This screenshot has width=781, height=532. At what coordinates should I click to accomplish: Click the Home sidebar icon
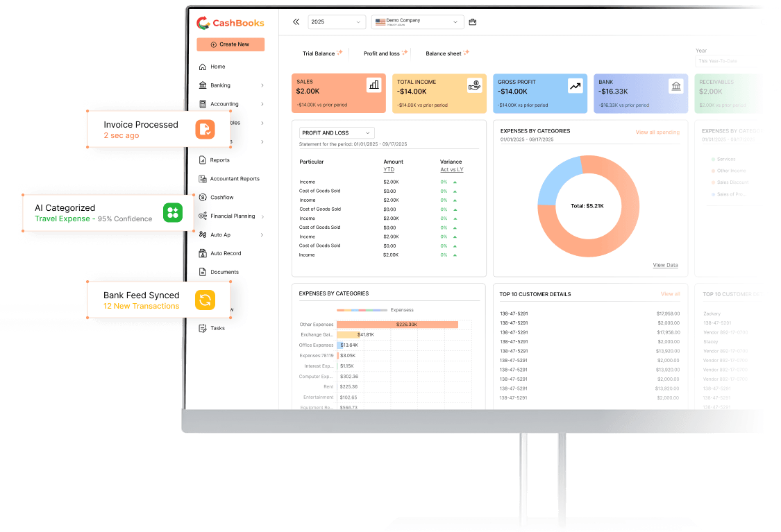(x=203, y=67)
